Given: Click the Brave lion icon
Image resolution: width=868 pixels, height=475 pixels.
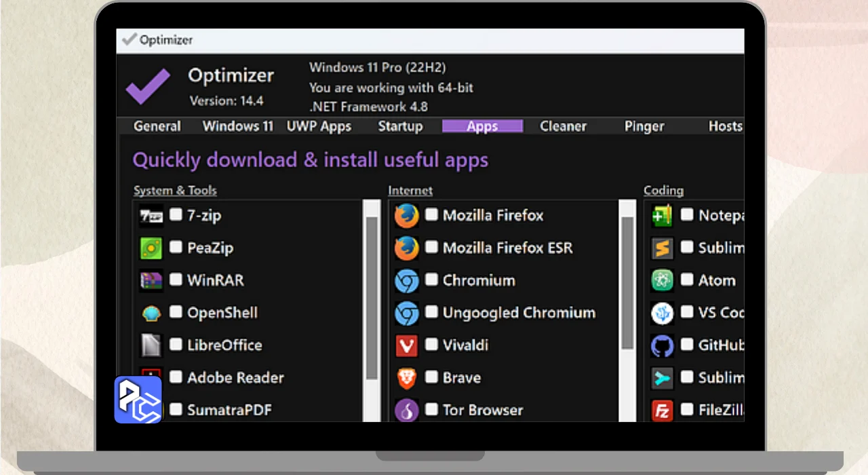Looking at the screenshot, I should click(x=407, y=378).
